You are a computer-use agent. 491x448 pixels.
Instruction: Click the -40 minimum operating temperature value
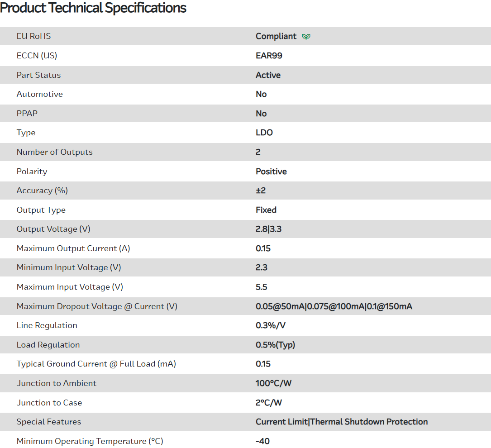[x=262, y=441]
